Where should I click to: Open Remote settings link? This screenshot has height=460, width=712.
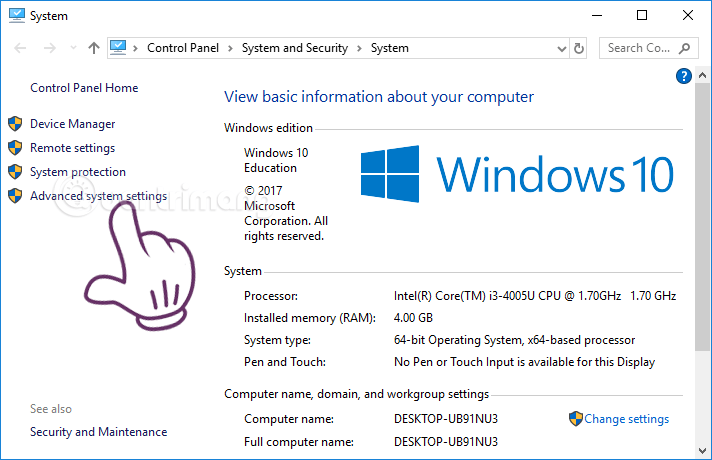pos(73,148)
